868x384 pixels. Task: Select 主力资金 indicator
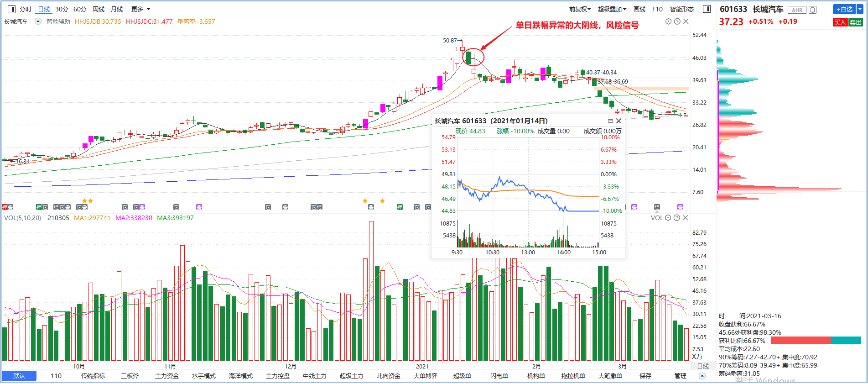coord(167,376)
